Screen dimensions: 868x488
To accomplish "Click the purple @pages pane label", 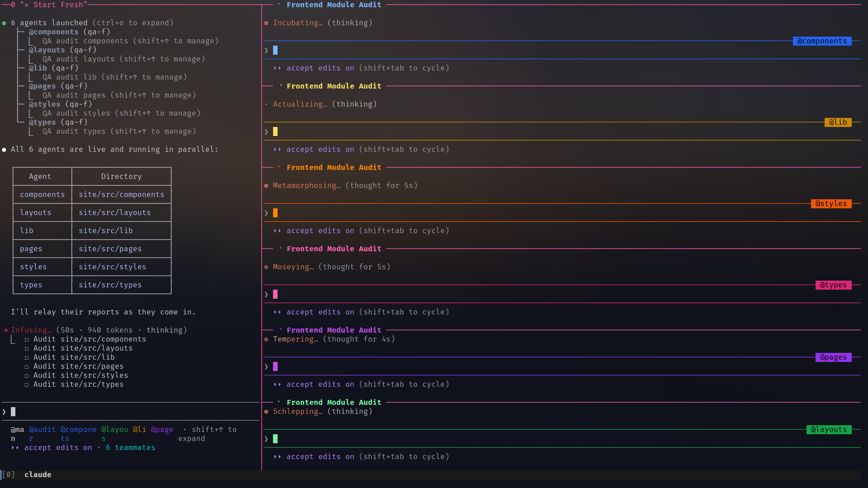I will (833, 357).
